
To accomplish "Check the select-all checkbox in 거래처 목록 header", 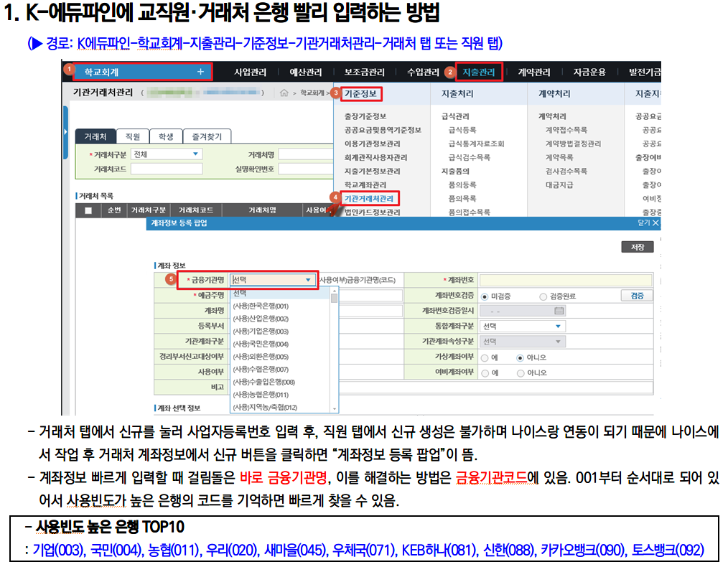I will (x=88, y=209).
